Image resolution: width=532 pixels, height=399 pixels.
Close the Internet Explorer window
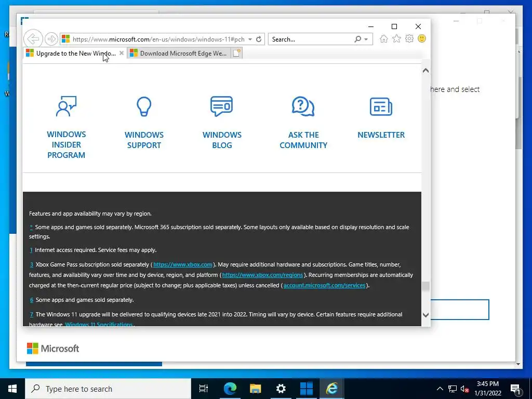[418, 26]
